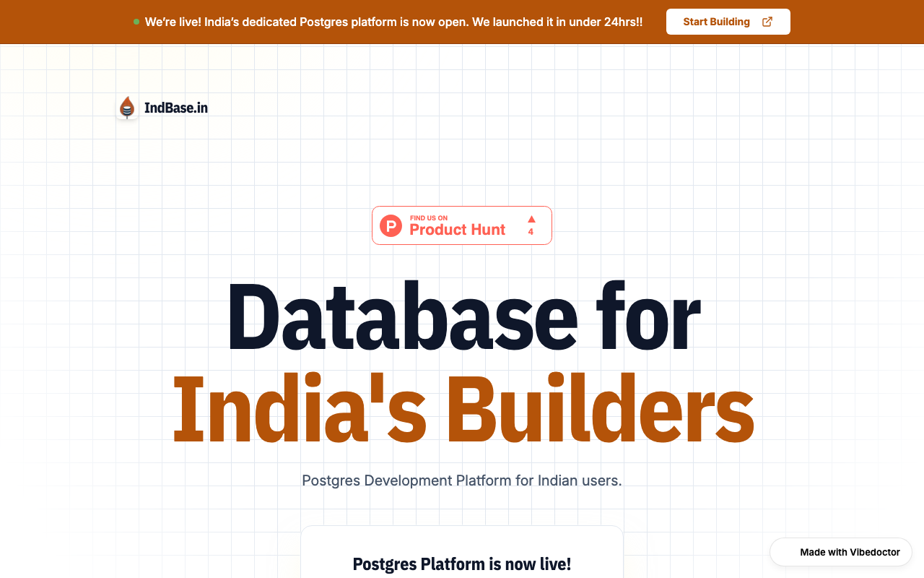Viewport: 924px width, 578px height.
Task: Click 'Postgres Platform is now live!' card title
Action: click(462, 564)
